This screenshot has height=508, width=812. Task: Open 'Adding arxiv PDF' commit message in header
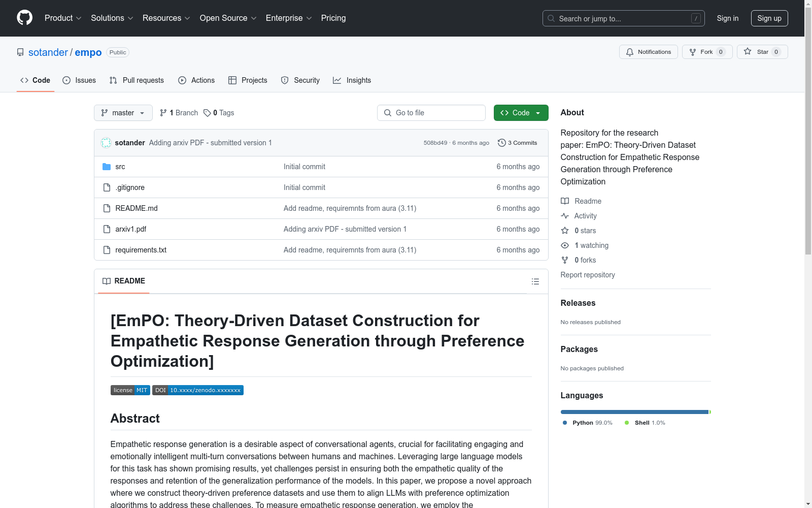tap(210, 143)
